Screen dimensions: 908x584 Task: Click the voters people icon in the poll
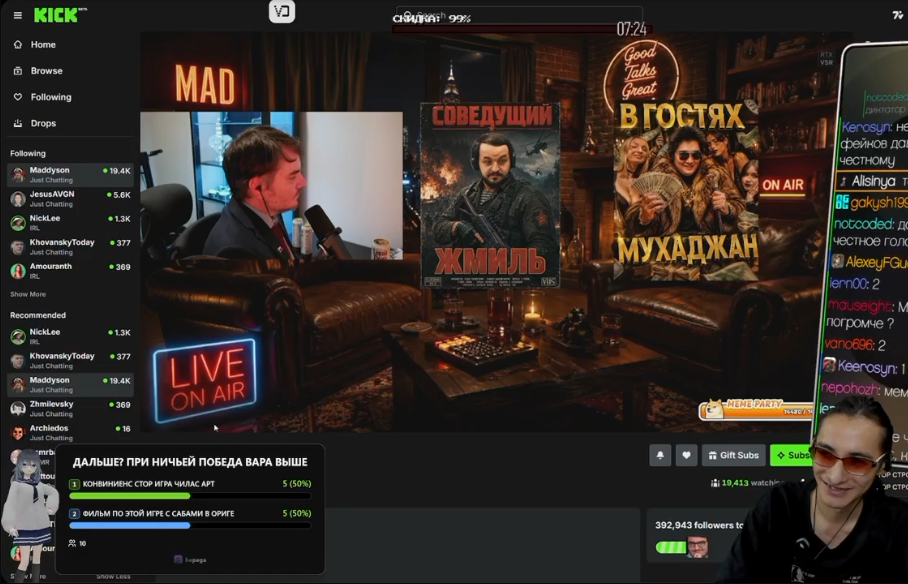(72, 543)
